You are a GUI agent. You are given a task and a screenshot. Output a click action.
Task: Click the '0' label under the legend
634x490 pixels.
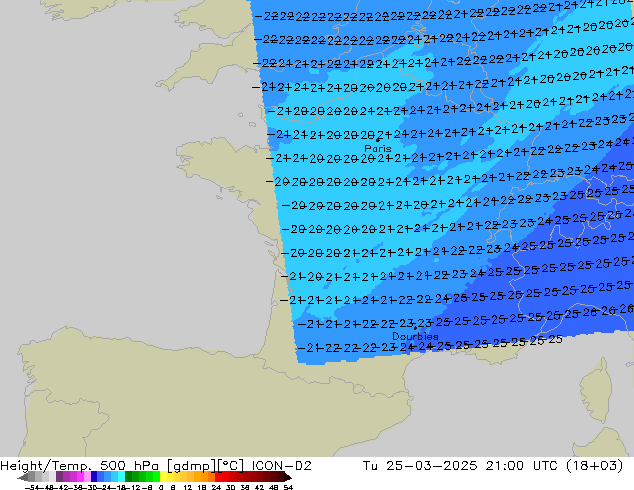tap(161, 487)
